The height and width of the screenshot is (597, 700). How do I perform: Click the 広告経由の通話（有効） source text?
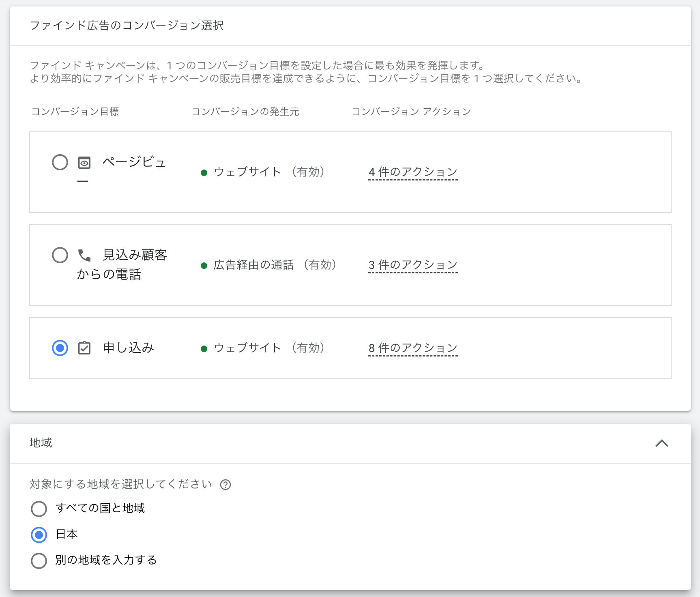point(276,265)
